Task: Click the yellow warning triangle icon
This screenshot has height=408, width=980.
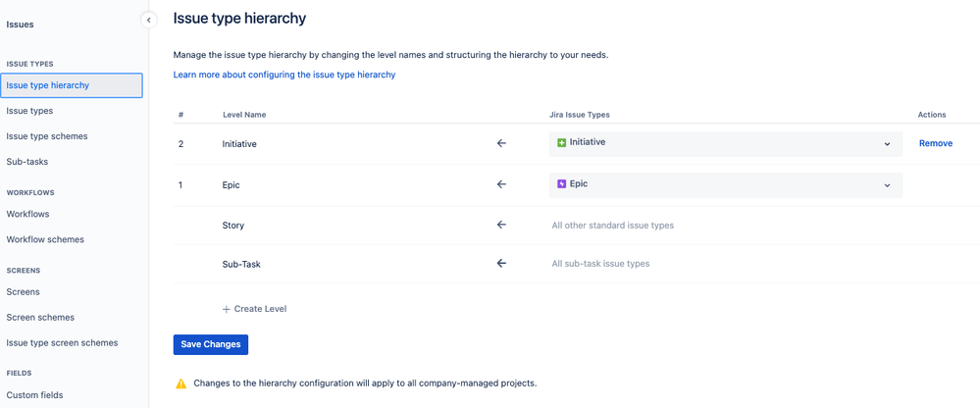Action: click(181, 383)
